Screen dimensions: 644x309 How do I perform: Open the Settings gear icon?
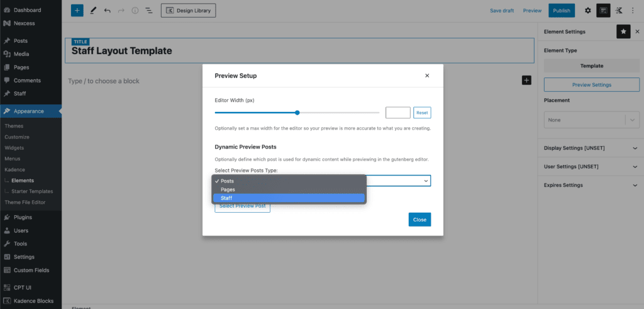(588, 11)
